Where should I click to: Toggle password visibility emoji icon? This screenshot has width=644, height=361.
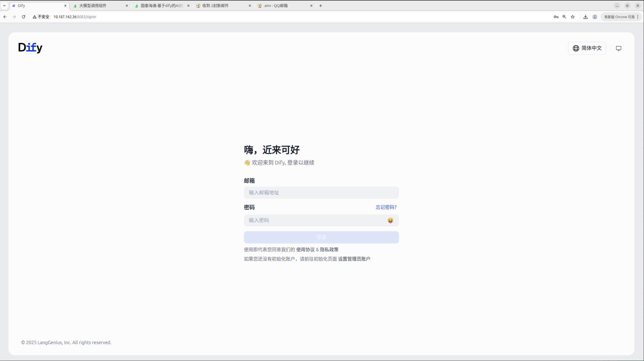point(390,220)
